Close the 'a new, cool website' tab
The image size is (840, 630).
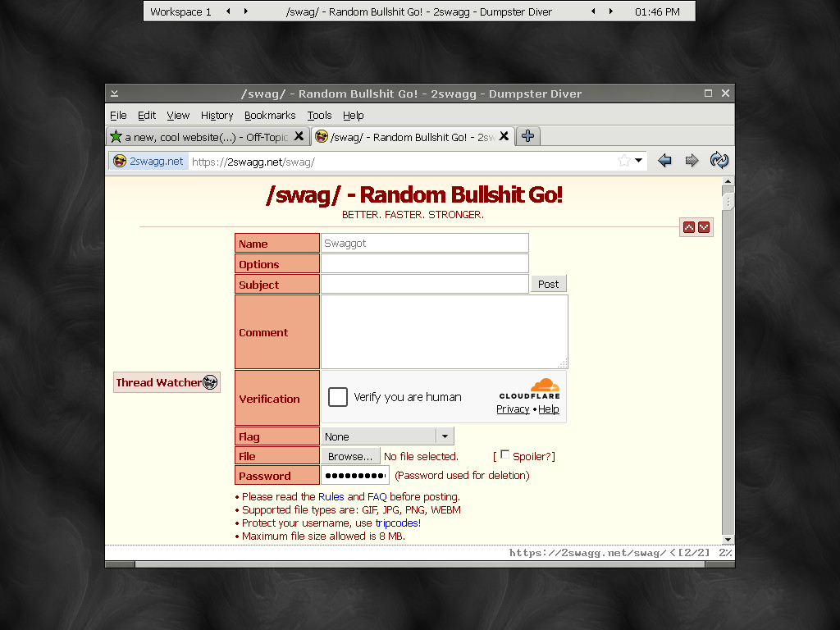click(299, 137)
